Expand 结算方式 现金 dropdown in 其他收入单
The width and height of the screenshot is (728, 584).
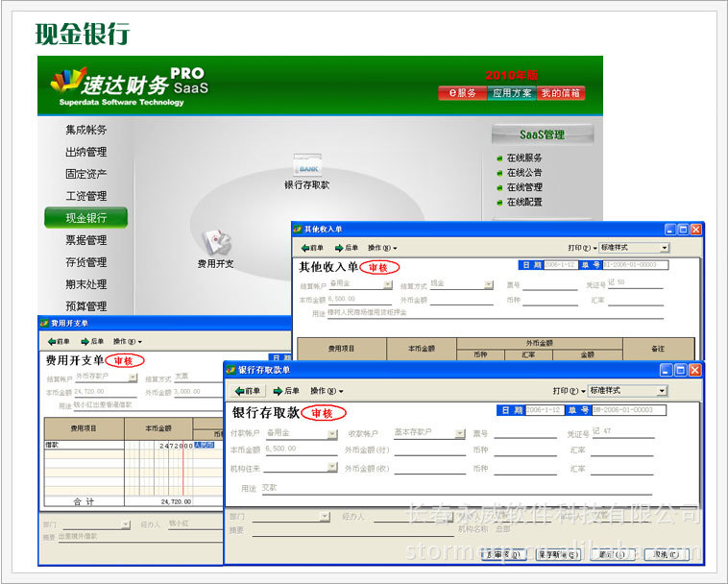[x=489, y=284]
